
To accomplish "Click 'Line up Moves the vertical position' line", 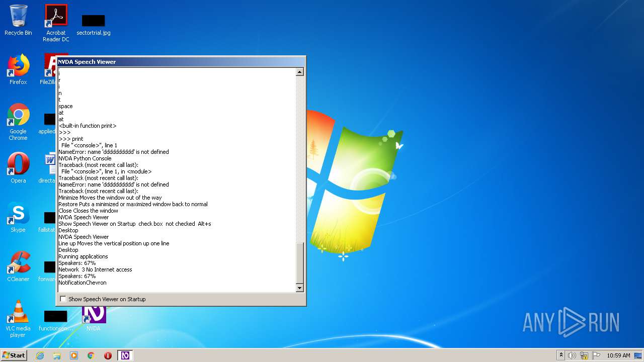I will [x=114, y=243].
